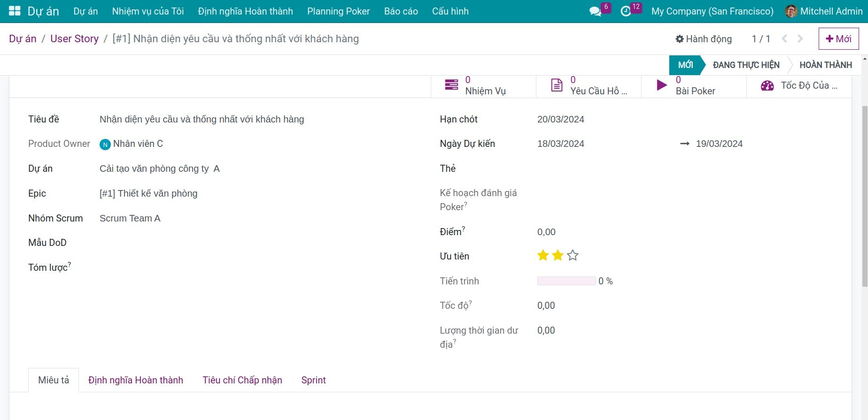
Task: Switch to the Sprint tab
Action: [x=313, y=380]
